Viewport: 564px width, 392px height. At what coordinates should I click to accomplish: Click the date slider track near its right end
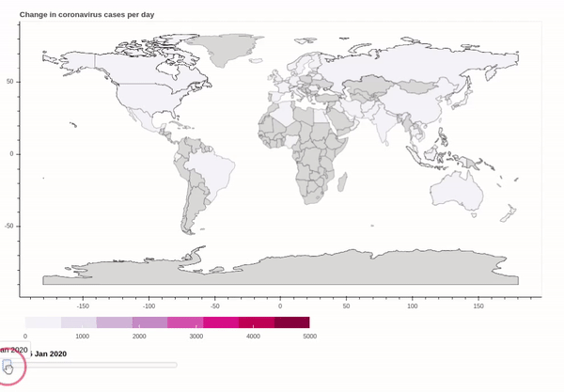pyautogui.click(x=173, y=365)
